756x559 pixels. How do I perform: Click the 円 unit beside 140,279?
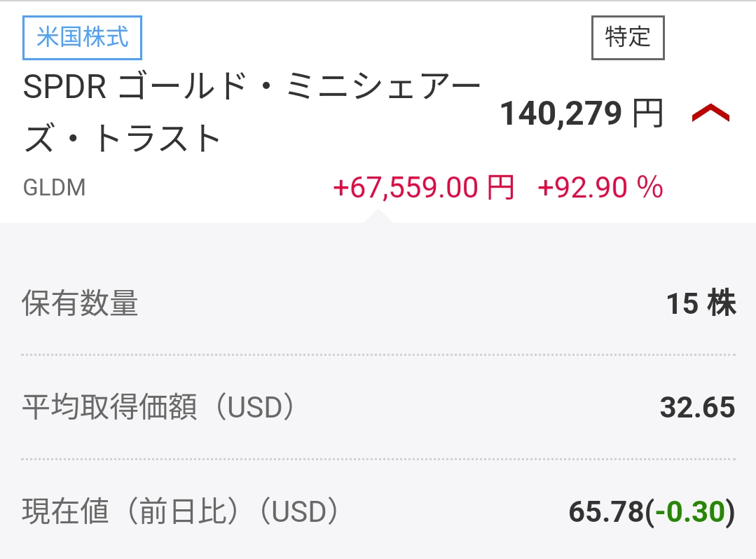647,113
